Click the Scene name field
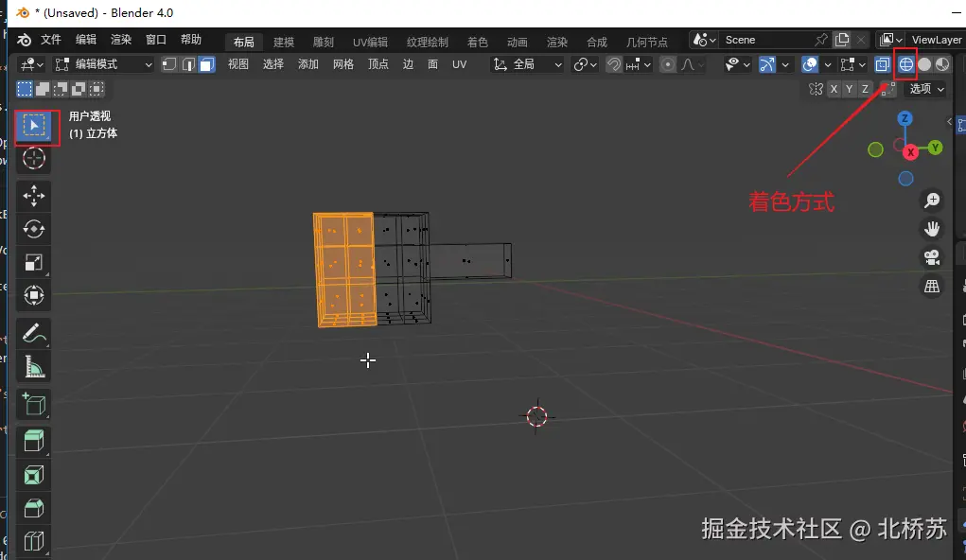Viewport: 966px width, 560px height. tap(765, 40)
